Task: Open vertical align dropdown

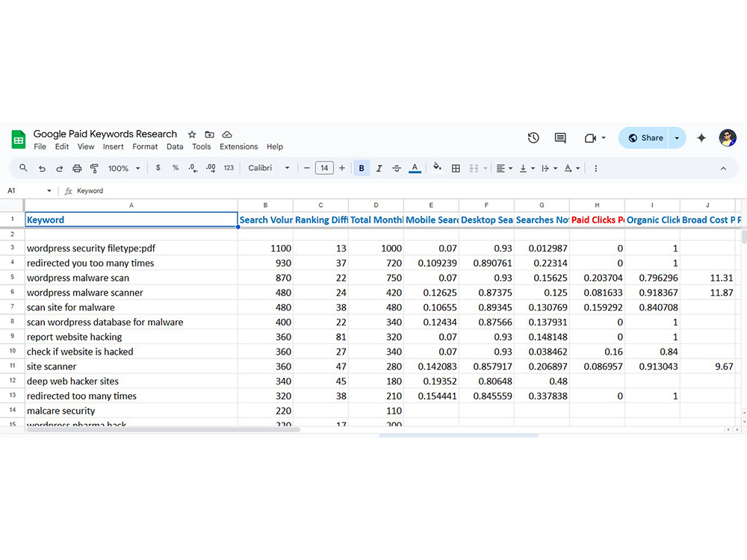Action: 527,168
